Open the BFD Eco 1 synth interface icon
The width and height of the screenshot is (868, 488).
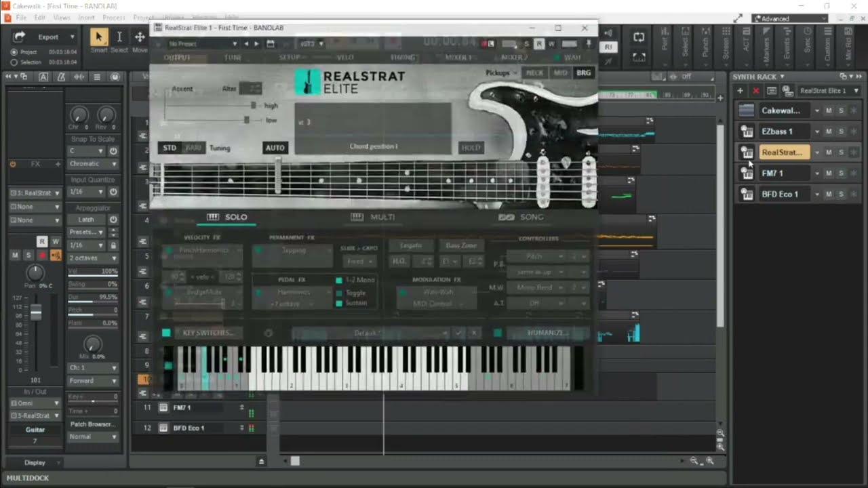click(x=747, y=195)
